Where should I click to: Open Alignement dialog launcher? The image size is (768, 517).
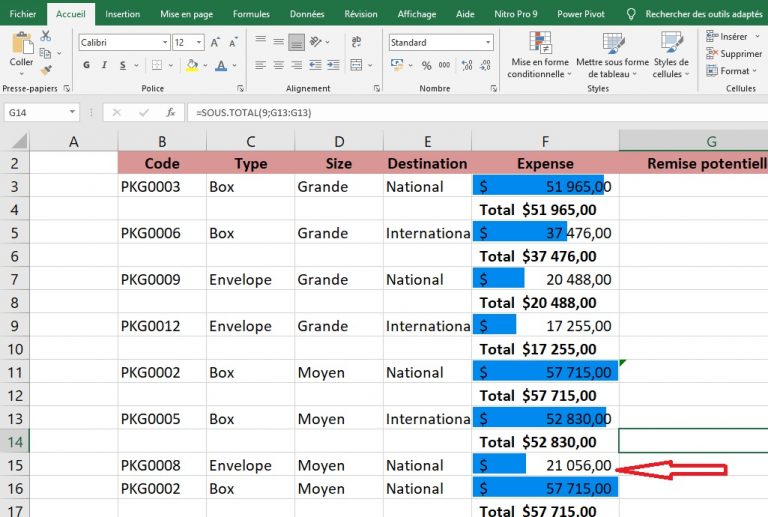pos(377,89)
